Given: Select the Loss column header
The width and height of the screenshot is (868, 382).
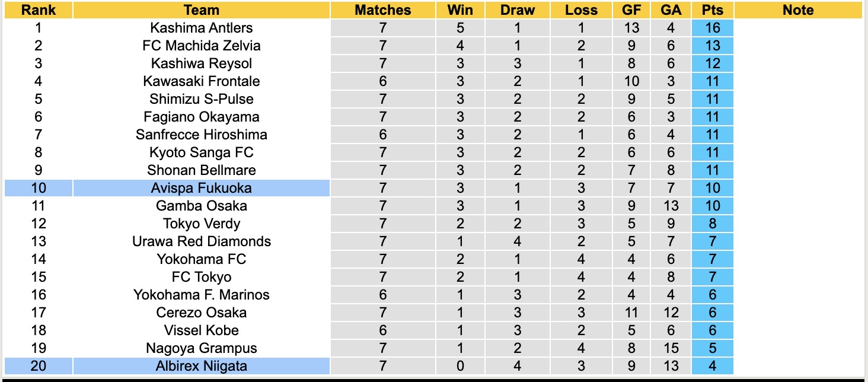Looking at the screenshot, I should tap(581, 10).
